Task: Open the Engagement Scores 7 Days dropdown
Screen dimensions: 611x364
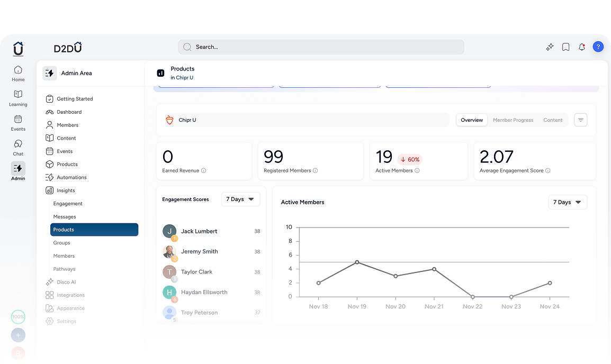Action: coord(240,199)
